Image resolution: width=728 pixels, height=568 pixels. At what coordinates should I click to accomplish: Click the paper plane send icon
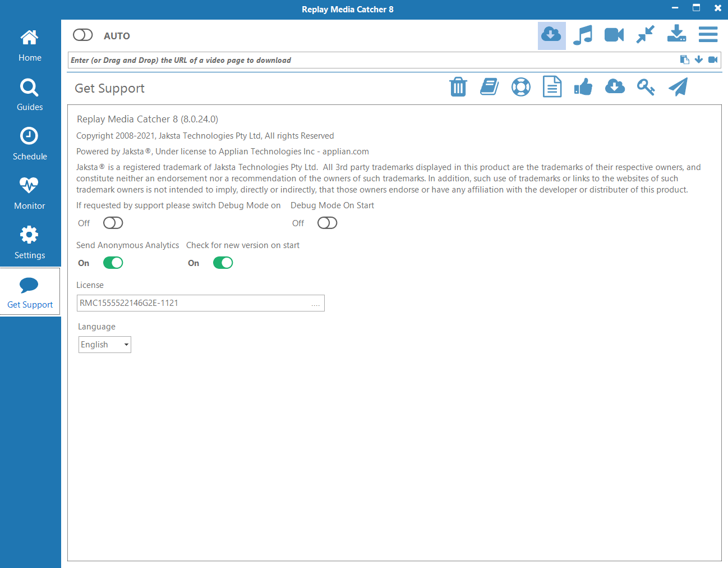[678, 87]
